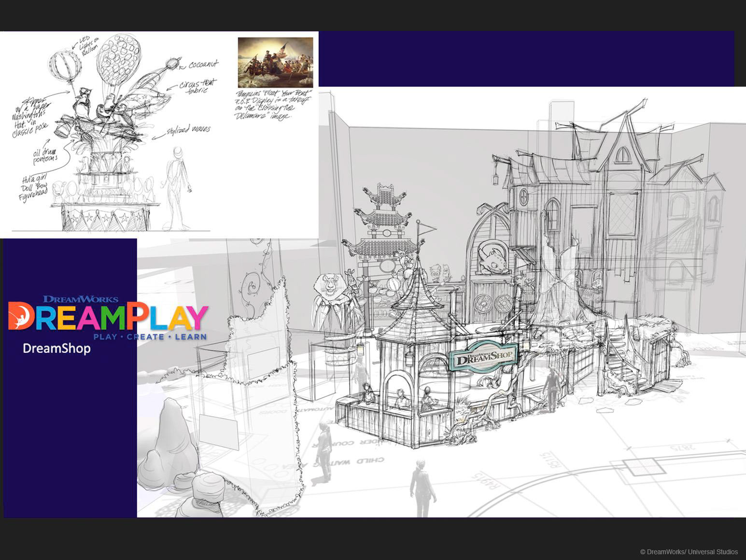Click the handwritten "oil drum pontoons" note

[x=45, y=154]
